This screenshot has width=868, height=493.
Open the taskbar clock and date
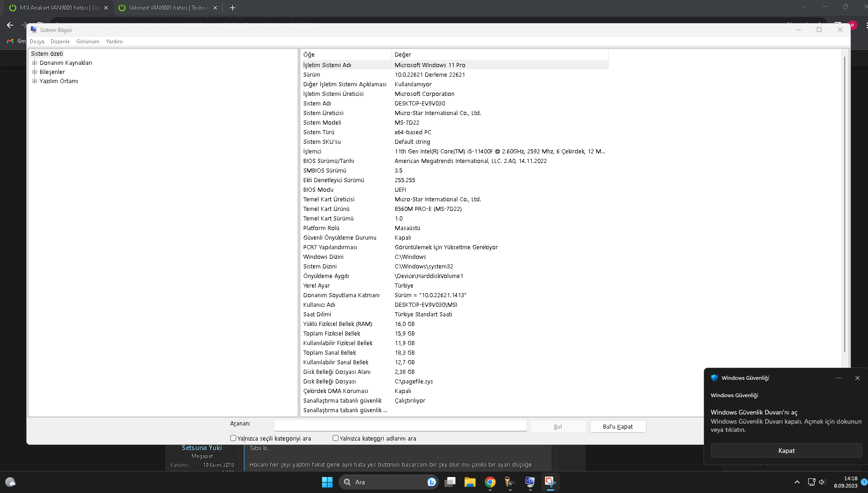846,482
